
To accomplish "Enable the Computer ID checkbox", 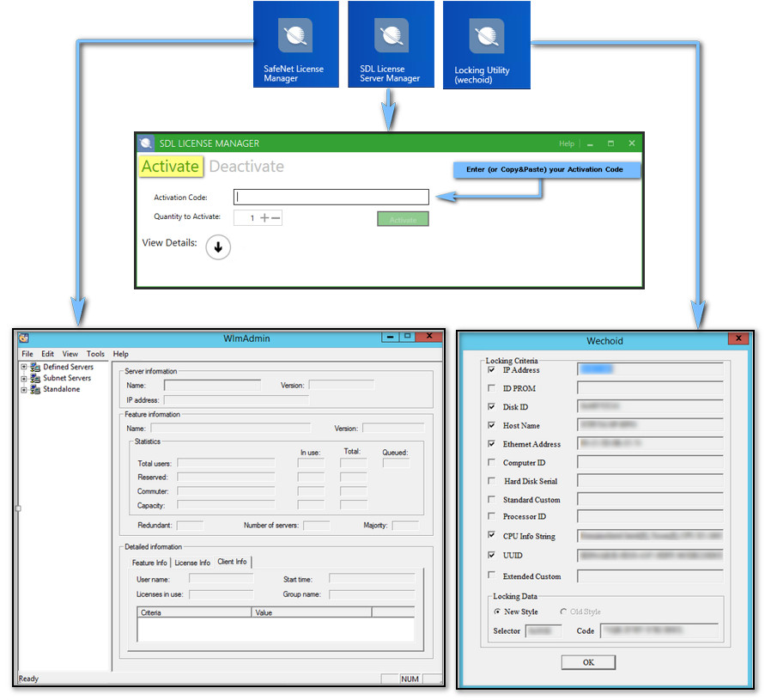I will coord(491,462).
